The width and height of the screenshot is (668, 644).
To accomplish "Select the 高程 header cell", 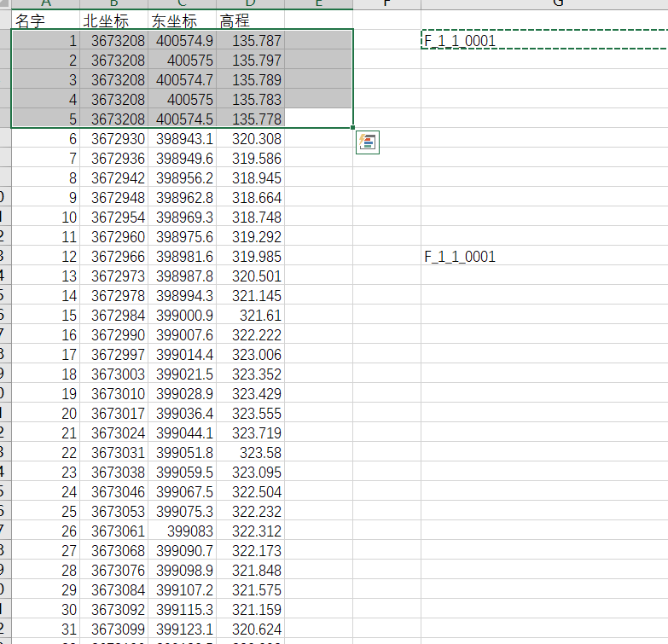I will tap(250, 21).
